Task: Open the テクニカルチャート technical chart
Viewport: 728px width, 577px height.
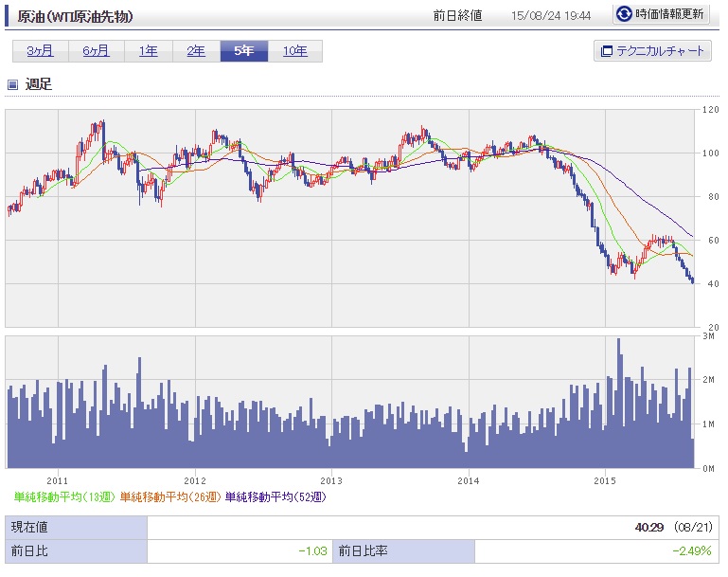Action: tap(652, 51)
